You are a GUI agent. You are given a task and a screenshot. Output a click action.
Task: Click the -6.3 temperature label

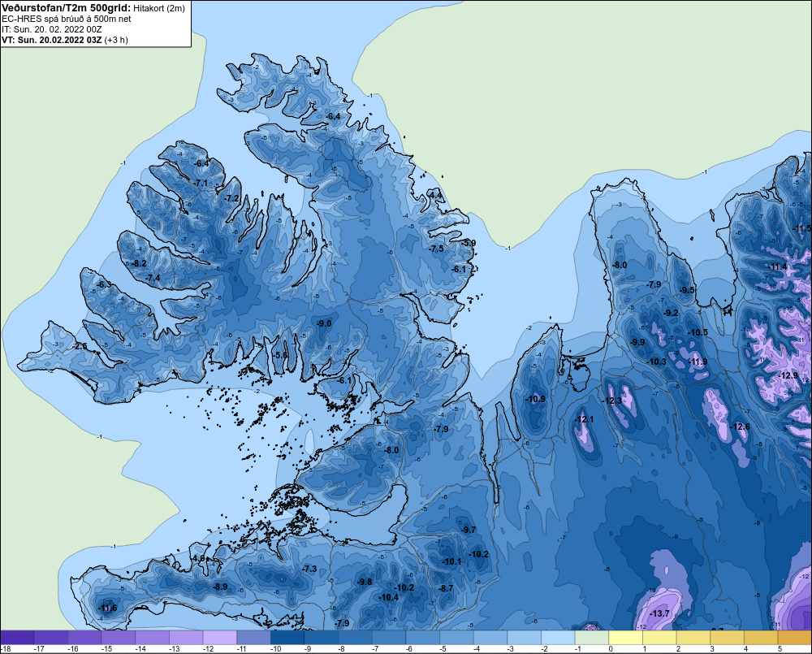pos(104,284)
